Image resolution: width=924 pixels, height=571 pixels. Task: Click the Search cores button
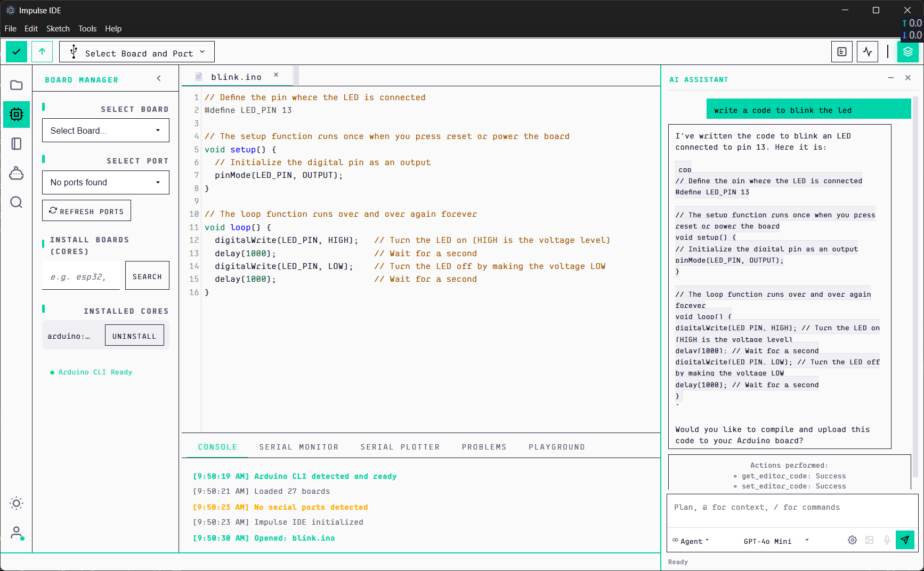pyautogui.click(x=147, y=276)
